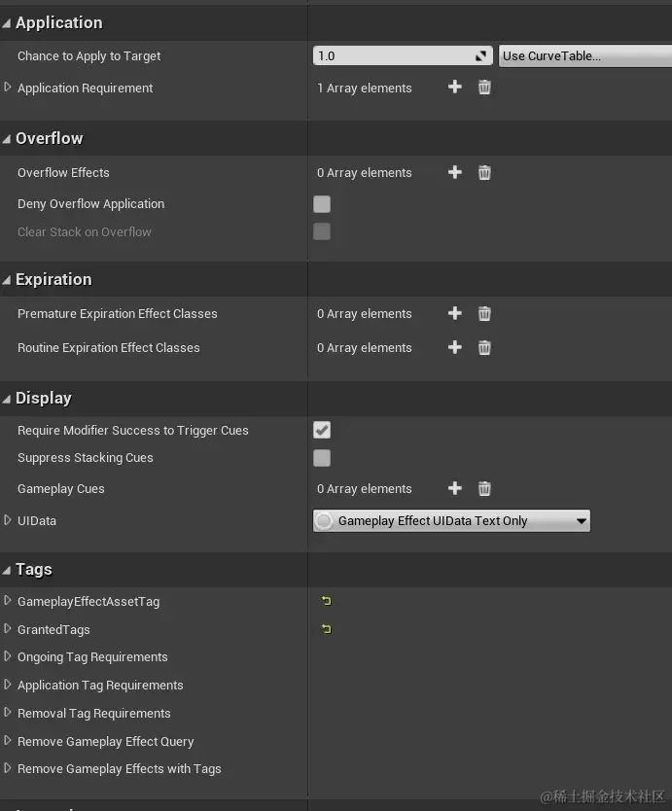The image size is (672, 811).
Task: Add element to Application Requirement array
Action: 454,88
